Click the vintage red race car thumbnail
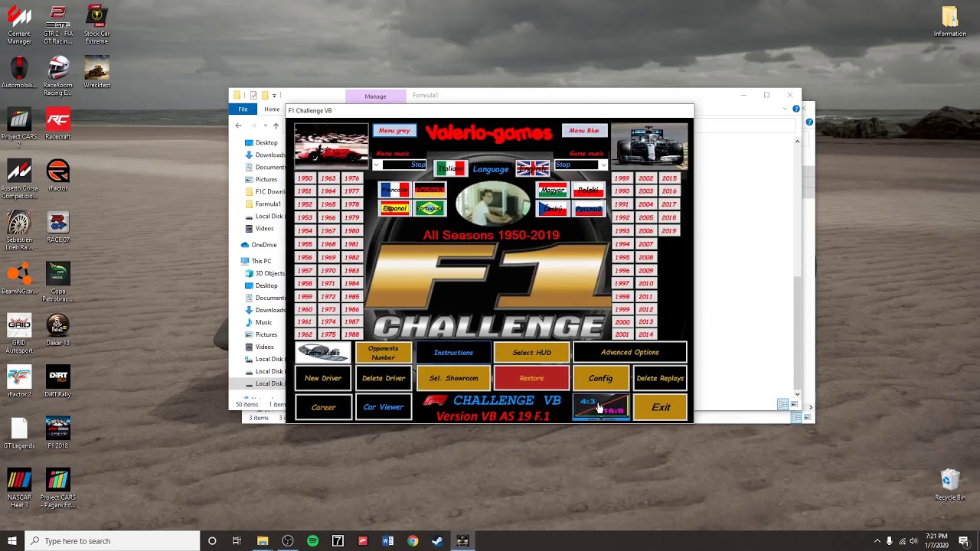Image resolution: width=980 pixels, height=551 pixels. [x=332, y=145]
